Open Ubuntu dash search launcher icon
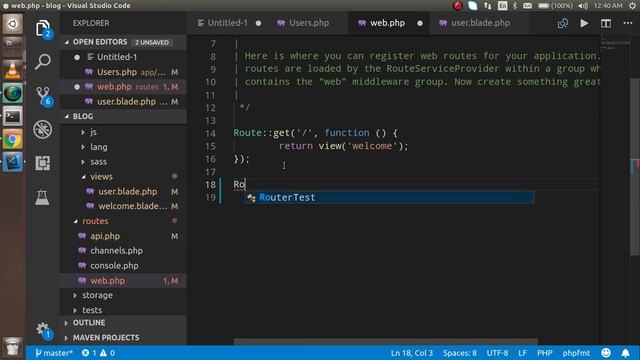The width and height of the screenshot is (640, 360). (x=13, y=24)
